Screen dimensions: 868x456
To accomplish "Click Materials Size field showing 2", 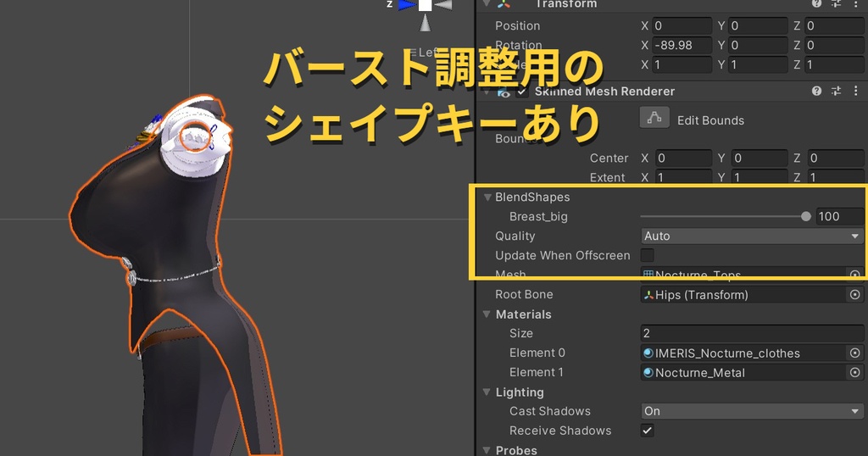I will [752, 333].
